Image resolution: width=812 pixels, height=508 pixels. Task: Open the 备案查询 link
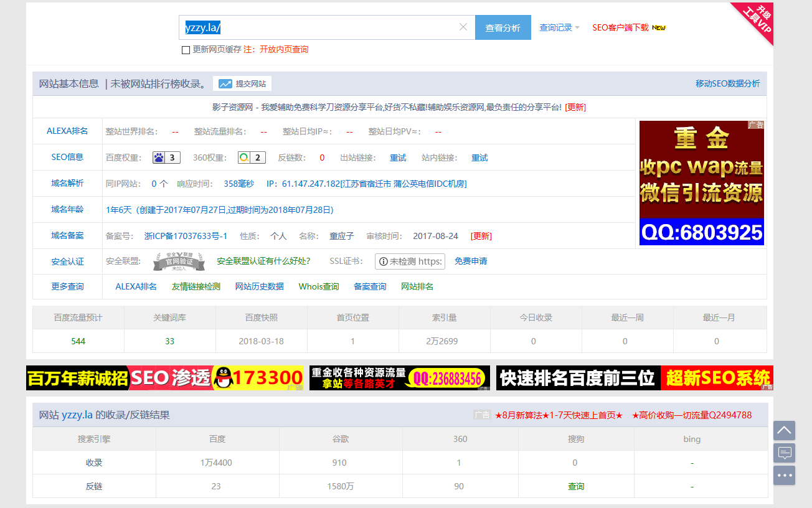tap(369, 287)
